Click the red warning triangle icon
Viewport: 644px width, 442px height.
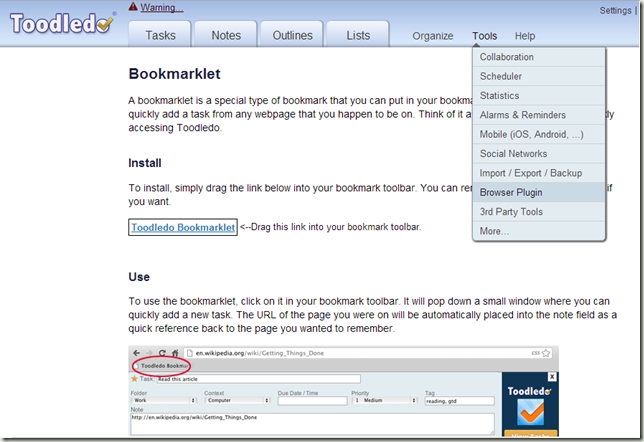[133, 7]
